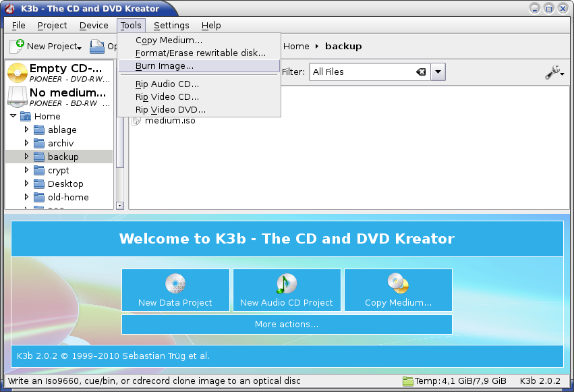Click the More actions button
574x392 pixels.
(287, 325)
